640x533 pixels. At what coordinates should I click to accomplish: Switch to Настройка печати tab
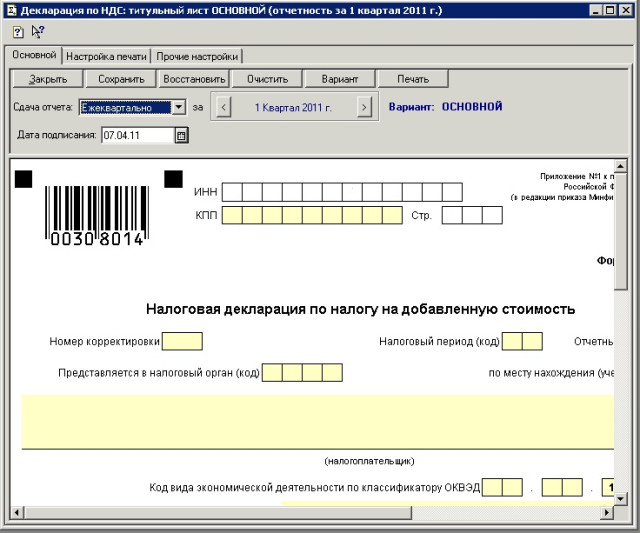click(x=107, y=56)
